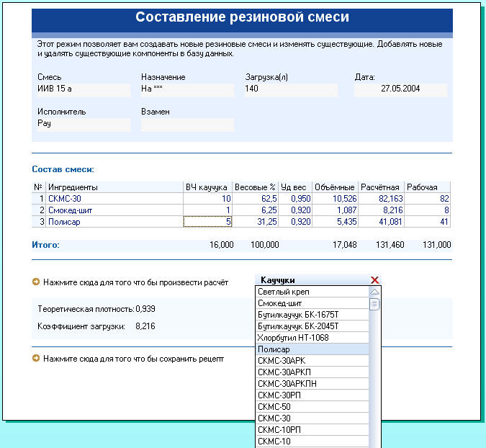Screen dimensions: 486x448
Task: Click Расчётная cell 82,163
Action: (382, 198)
